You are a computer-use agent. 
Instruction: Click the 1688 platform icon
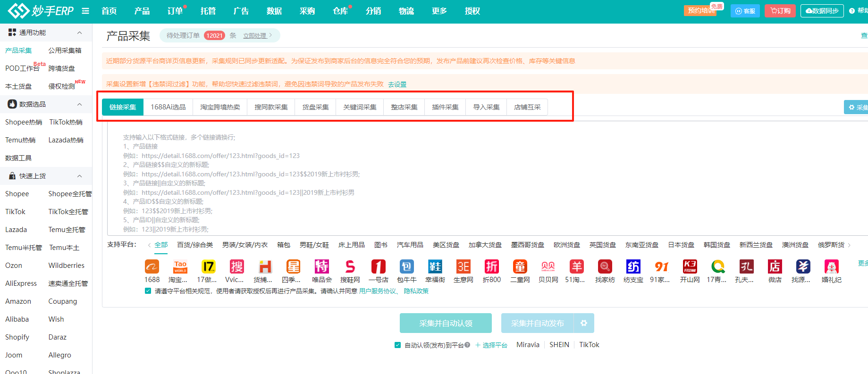coord(152,267)
